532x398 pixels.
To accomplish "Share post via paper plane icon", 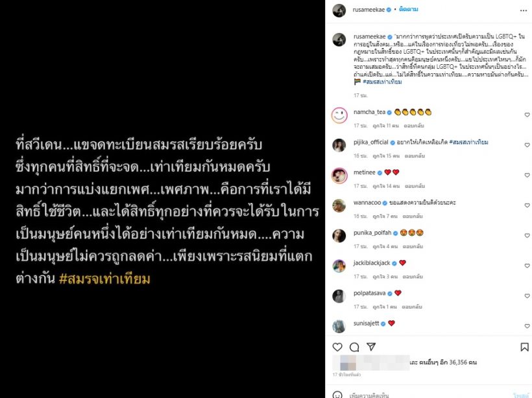I will click(x=371, y=347).
